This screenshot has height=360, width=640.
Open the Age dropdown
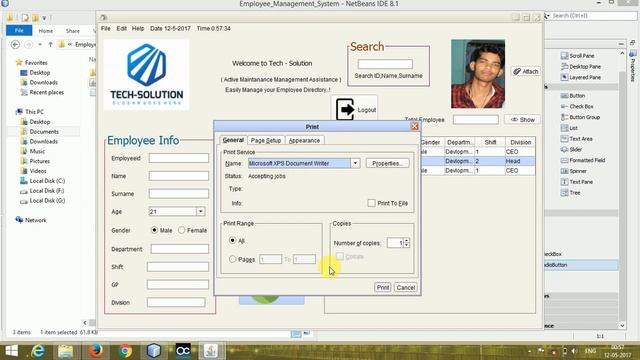[x=200, y=211]
